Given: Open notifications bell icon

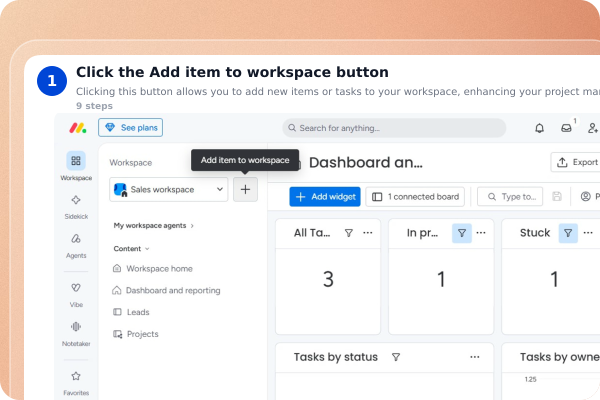Looking at the screenshot, I should coord(540,128).
